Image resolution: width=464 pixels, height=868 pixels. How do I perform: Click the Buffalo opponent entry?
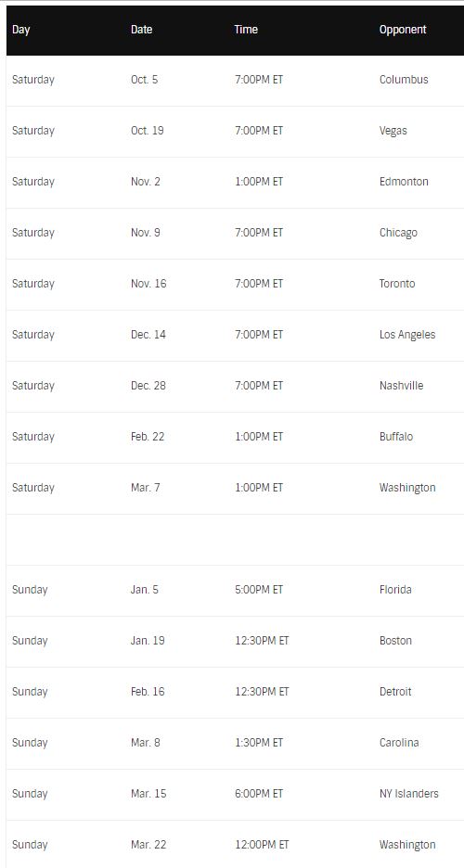396,436
